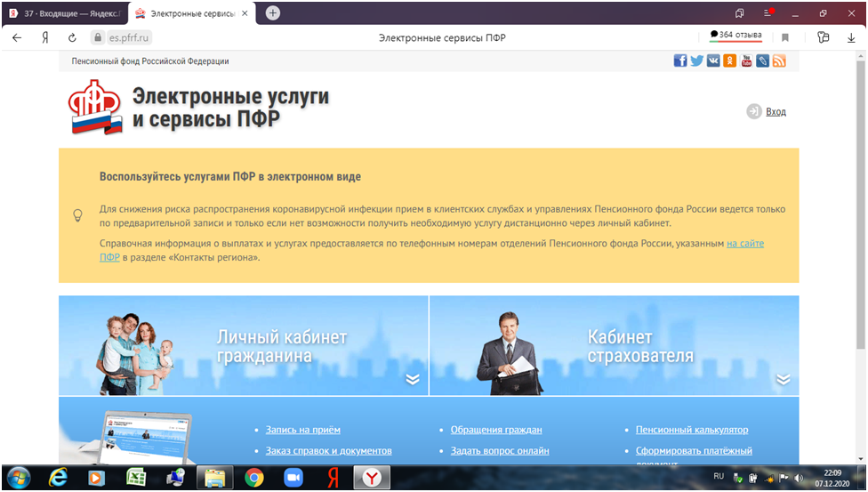The height and width of the screenshot is (492, 868).
Task: Bookmark this page with the flag icon
Action: (785, 37)
